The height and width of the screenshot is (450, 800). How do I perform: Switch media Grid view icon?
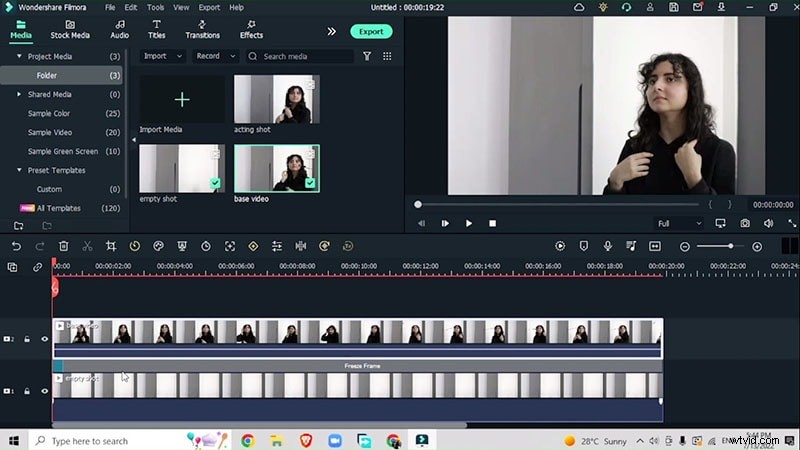coord(387,56)
